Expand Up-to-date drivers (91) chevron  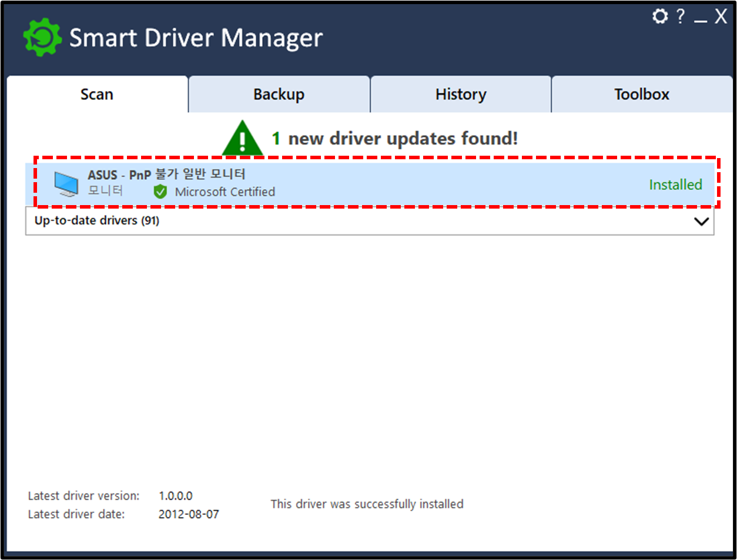point(701,222)
